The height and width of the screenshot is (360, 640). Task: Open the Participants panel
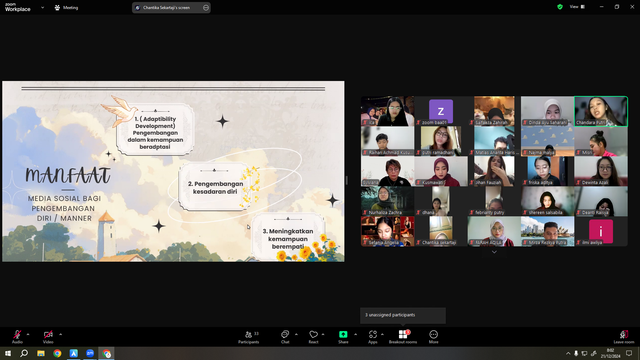coord(249,336)
